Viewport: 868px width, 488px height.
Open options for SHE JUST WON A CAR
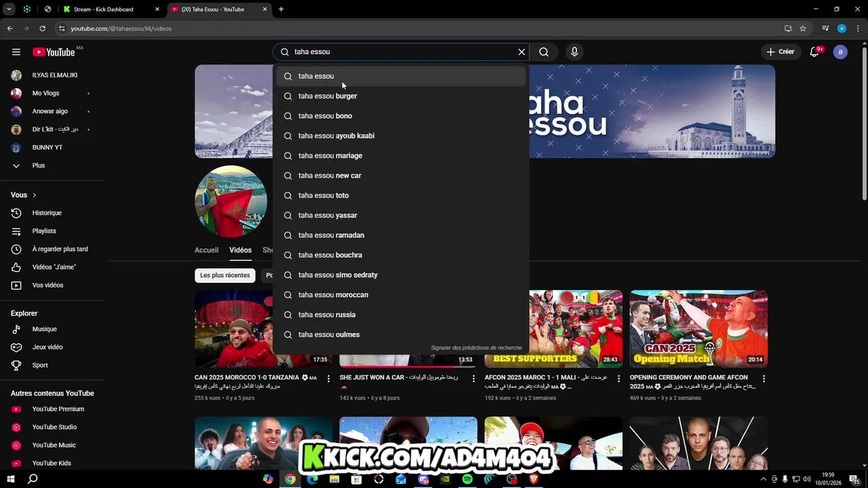pyautogui.click(x=473, y=379)
